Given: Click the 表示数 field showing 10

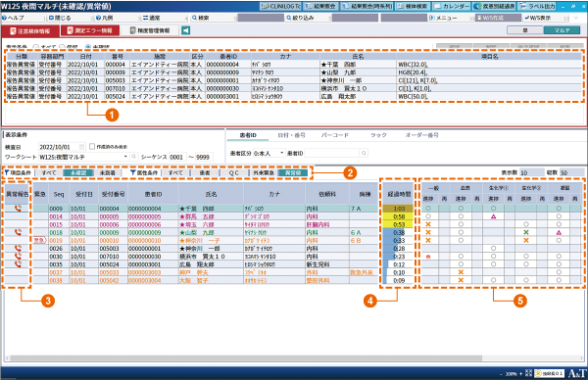Looking at the screenshot, I should [x=531, y=172].
